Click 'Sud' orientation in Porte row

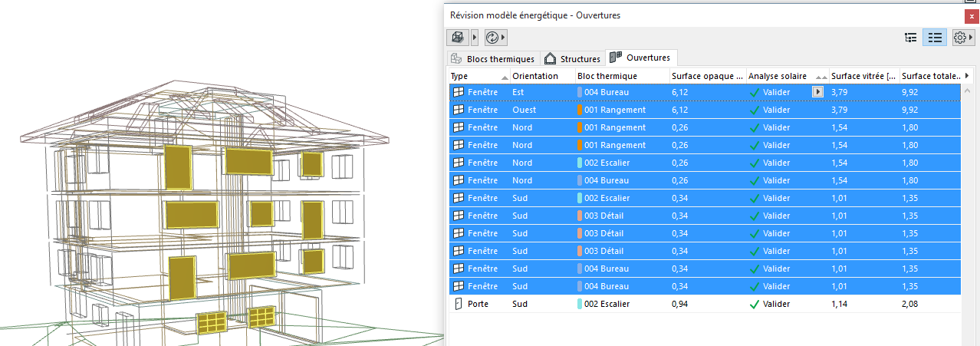click(x=520, y=304)
